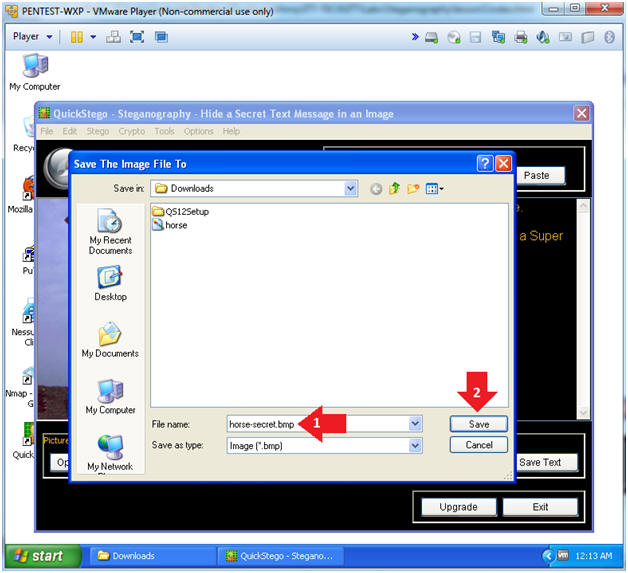Click the help question mark in dialog
628x573 pixels.
click(x=485, y=163)
